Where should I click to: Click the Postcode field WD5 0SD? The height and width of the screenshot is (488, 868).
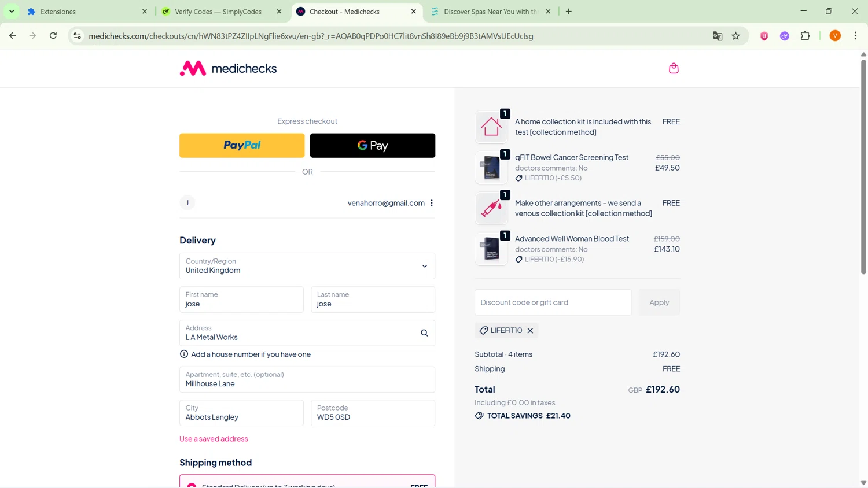tap(373, 413)
